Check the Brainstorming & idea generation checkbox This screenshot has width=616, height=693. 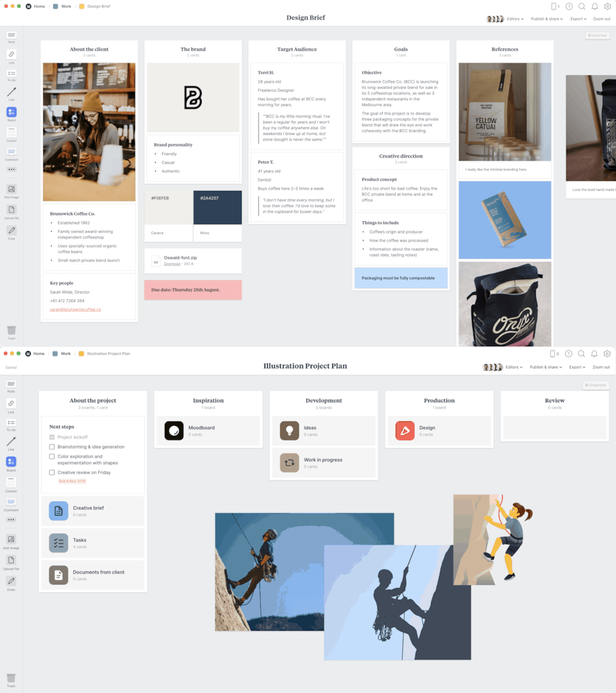[52, 447]
